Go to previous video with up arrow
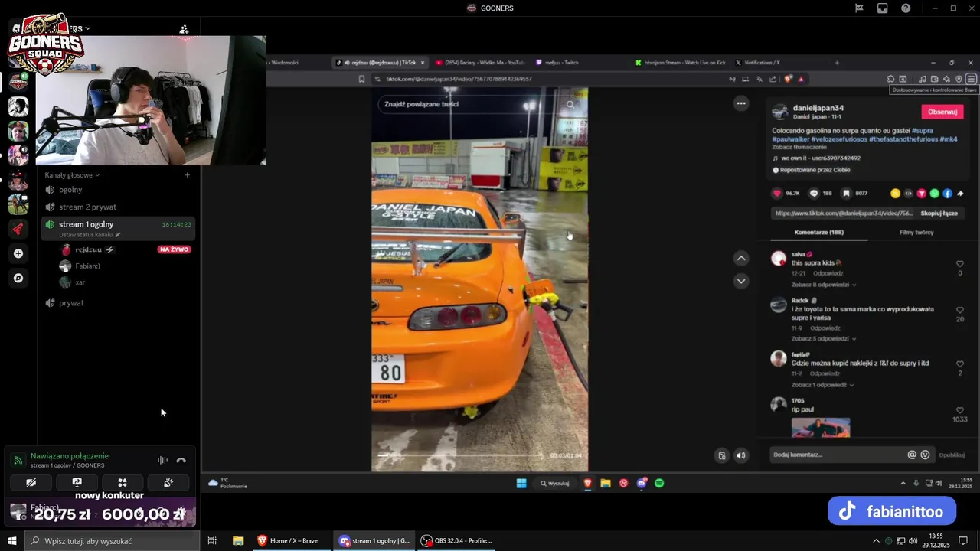The height and width of the screenshot is (551, 980). (x=740, y=258)
